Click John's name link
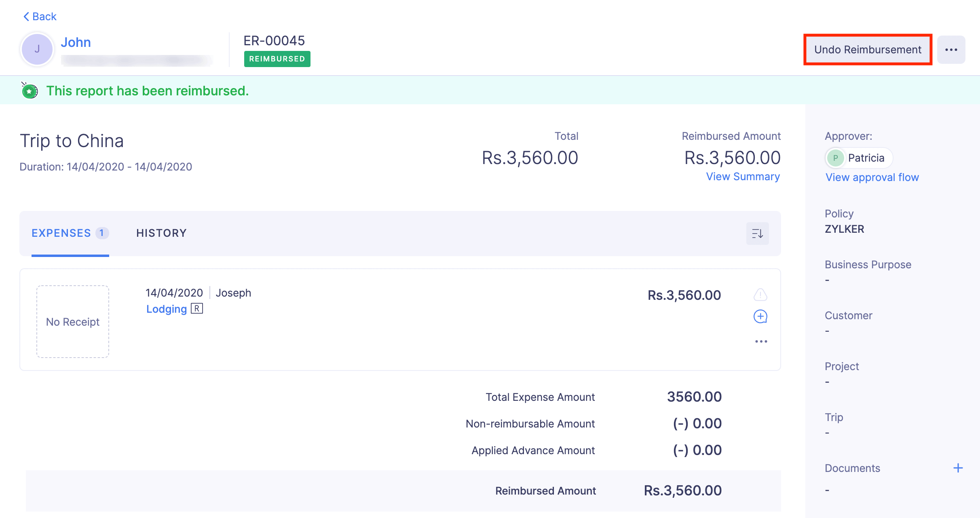 tap(76, 42)
